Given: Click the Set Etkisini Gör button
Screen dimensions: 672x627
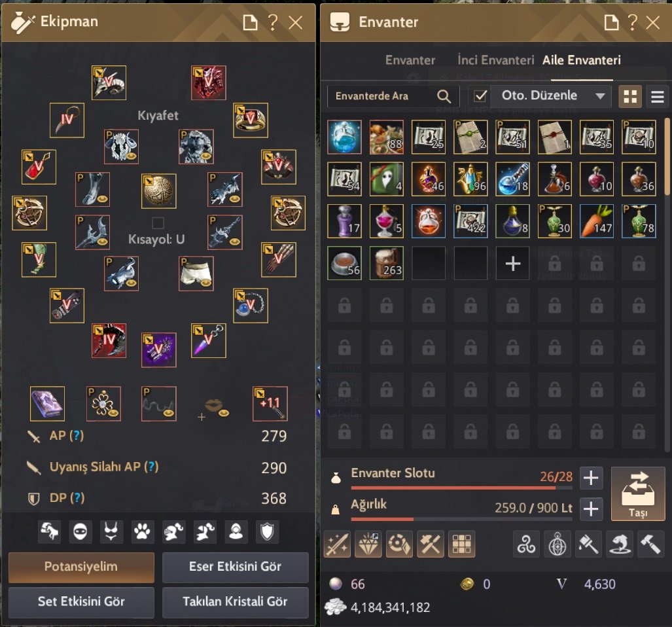Looking at the screenshot, I should click(x=81, y=601).
